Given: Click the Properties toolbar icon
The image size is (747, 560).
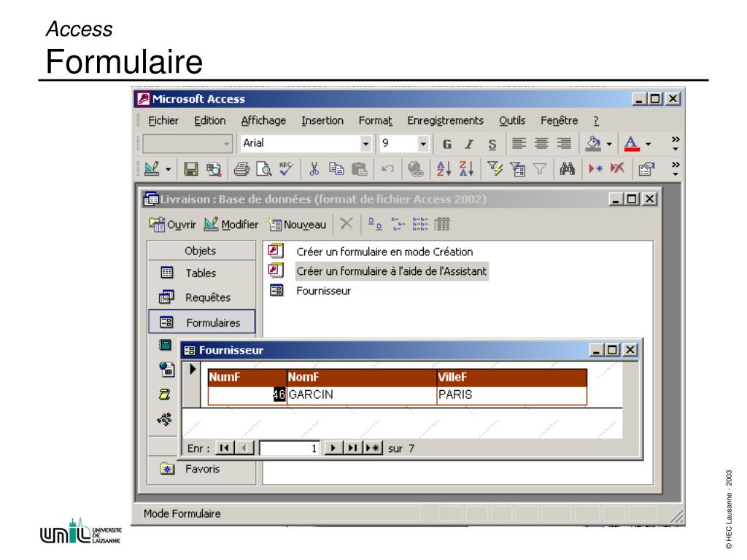Looking at the screenshot, I should tap(646, 169).
